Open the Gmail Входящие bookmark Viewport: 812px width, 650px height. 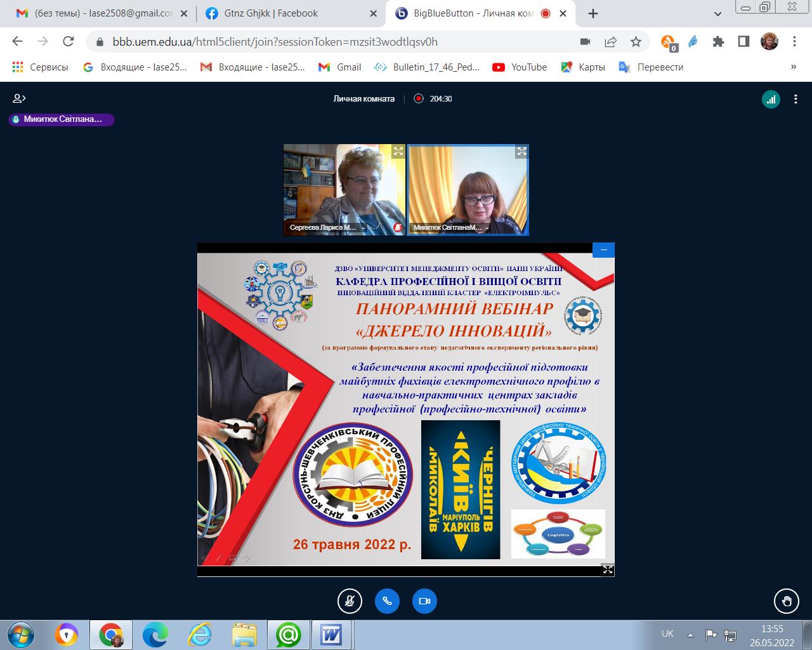point(252,67)
